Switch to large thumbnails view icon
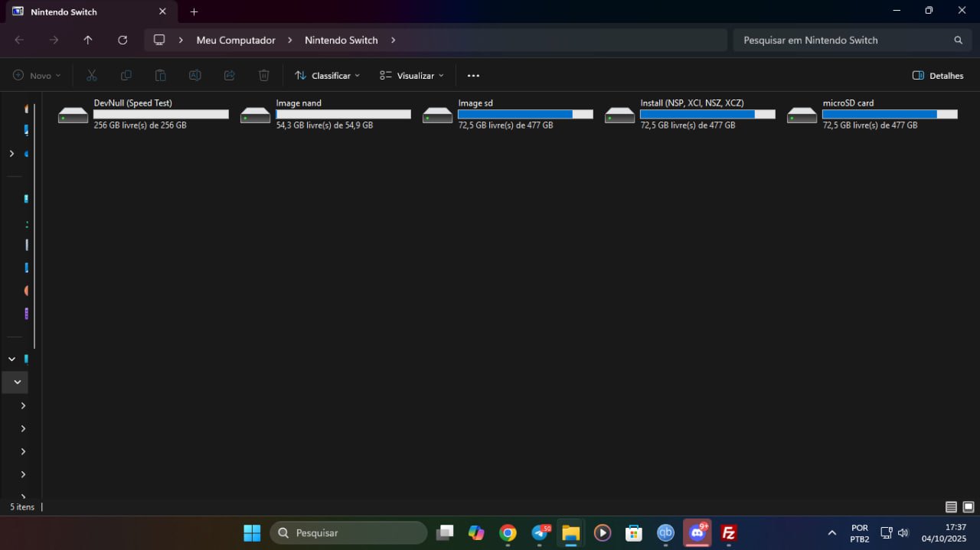This screenshot has height=550, width=980. (x=969, y=506)
